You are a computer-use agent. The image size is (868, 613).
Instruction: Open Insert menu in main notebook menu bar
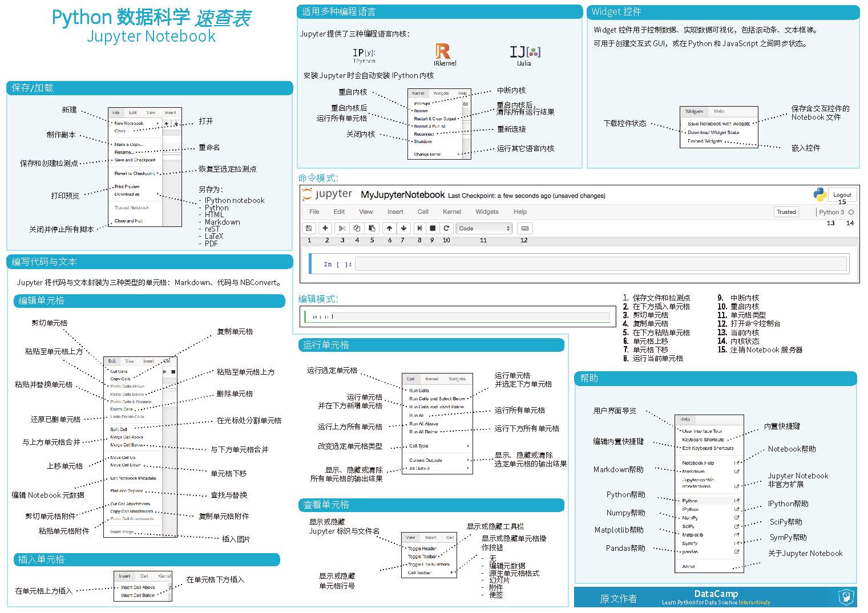point(395,212)
